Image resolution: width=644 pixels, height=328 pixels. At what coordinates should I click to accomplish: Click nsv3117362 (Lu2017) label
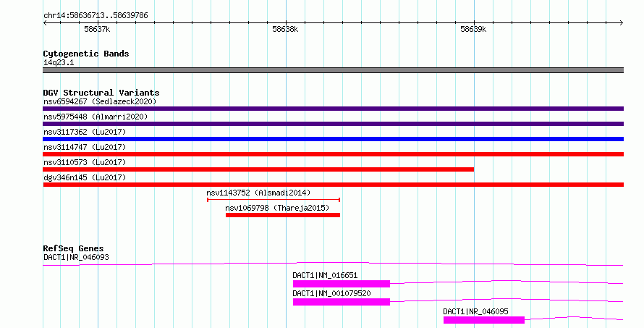[x=85, y=132]
